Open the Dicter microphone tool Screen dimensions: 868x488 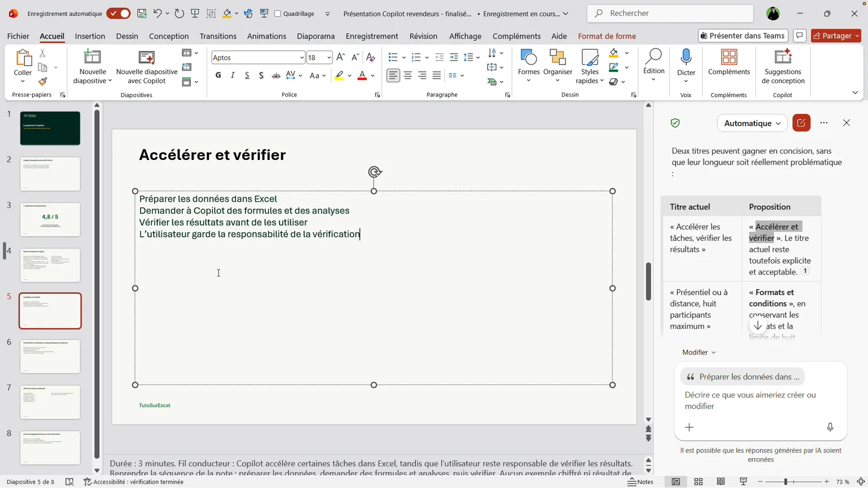coord(686,66)
